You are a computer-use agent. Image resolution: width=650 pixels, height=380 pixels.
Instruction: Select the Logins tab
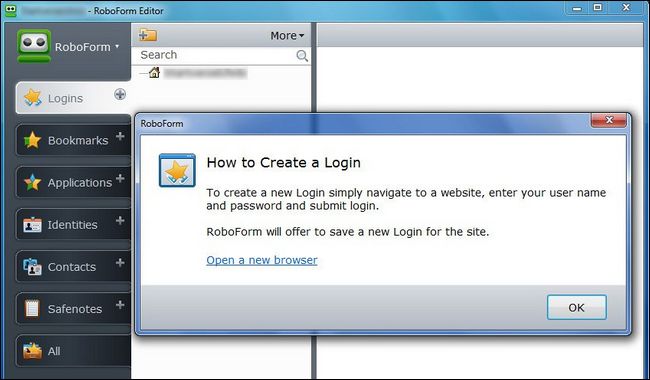point(73,98)
